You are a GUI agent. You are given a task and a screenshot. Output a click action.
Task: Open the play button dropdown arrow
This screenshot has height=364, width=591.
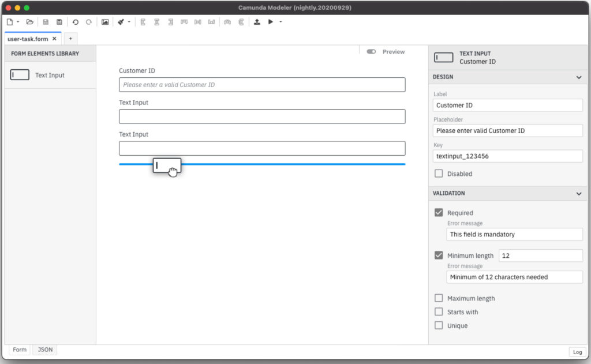point(280,22)
